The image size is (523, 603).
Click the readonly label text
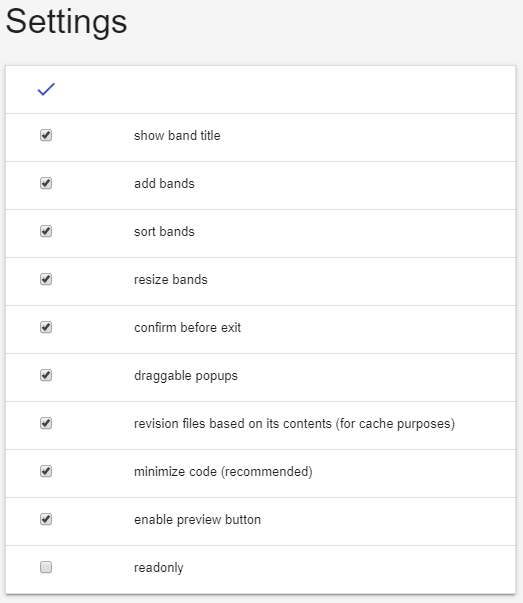(158, 568)
